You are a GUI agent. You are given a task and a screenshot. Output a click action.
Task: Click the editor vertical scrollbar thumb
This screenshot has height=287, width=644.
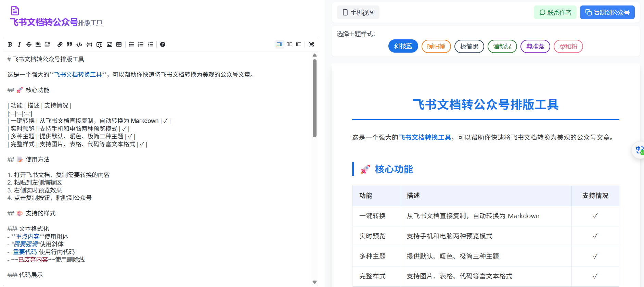(x=315, y=98)
